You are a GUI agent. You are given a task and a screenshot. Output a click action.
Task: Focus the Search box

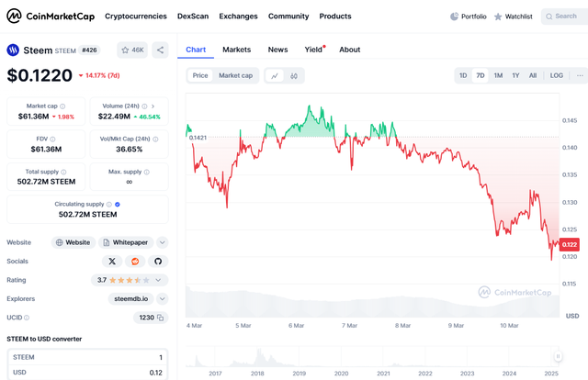[x=564, y=17]
